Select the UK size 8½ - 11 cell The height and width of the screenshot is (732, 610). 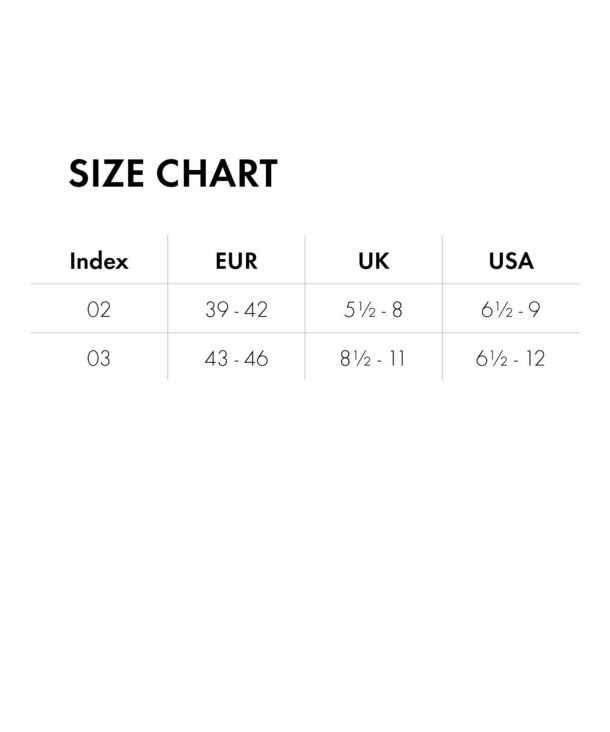[x=373, y=358]
